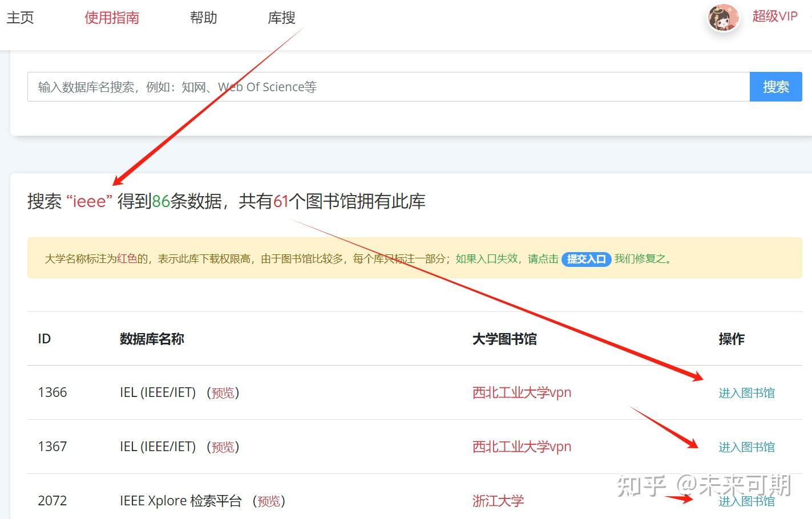Viewport: 812px width, 519px height.
Task: Open the 帮助 menu item
Action: click(x=203, y=18)
